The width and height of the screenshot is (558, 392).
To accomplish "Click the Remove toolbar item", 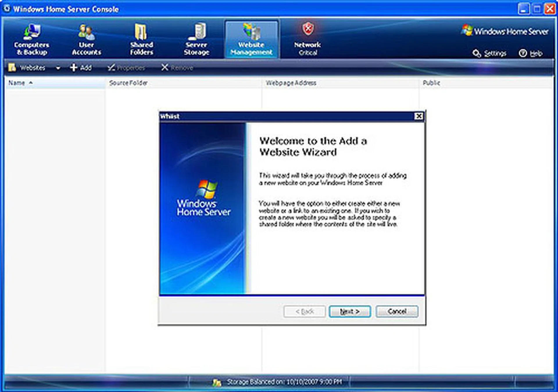I will point(178,67).
